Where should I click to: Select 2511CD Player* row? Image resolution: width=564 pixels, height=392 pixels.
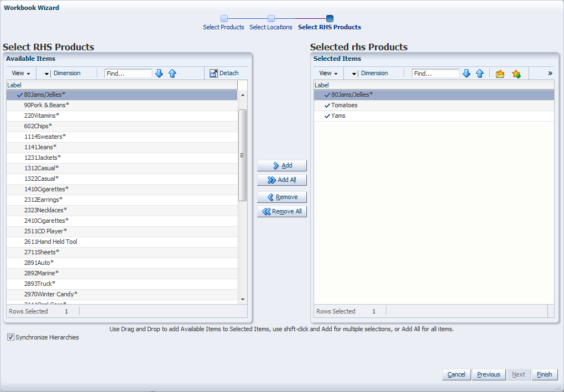pos(122,231)
